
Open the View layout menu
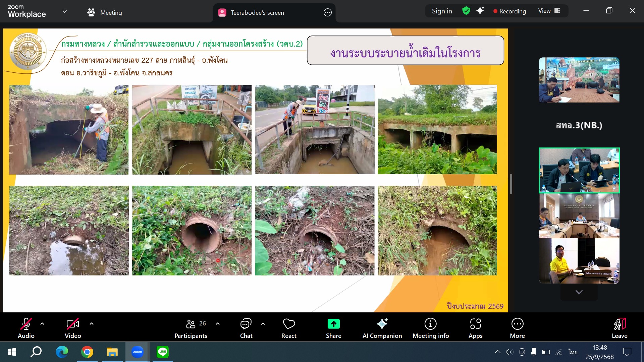549,11
